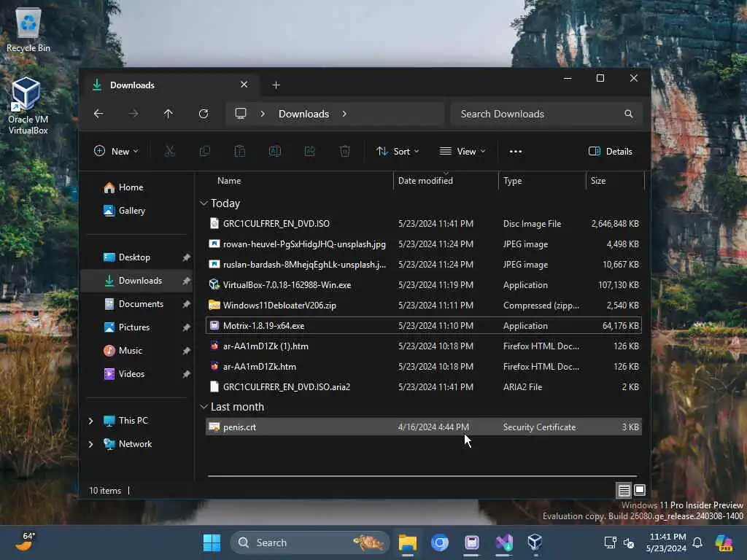The width and height of the screenshot is (747, 560).
Task: Toggle the Details pane
Action: tap(611, 152)
